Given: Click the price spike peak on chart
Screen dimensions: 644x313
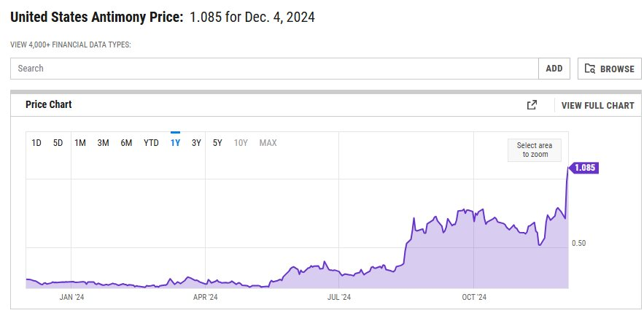Looking at the screenshot, I should (567, 168).
